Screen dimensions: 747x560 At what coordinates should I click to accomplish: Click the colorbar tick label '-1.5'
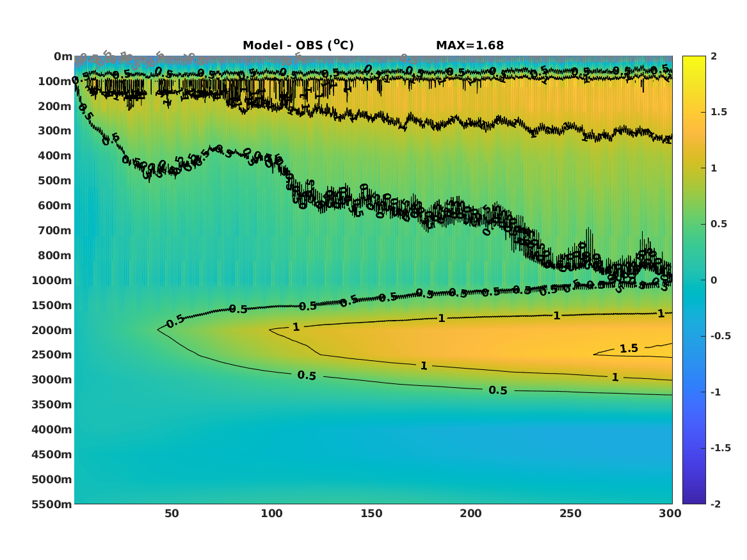720,447
